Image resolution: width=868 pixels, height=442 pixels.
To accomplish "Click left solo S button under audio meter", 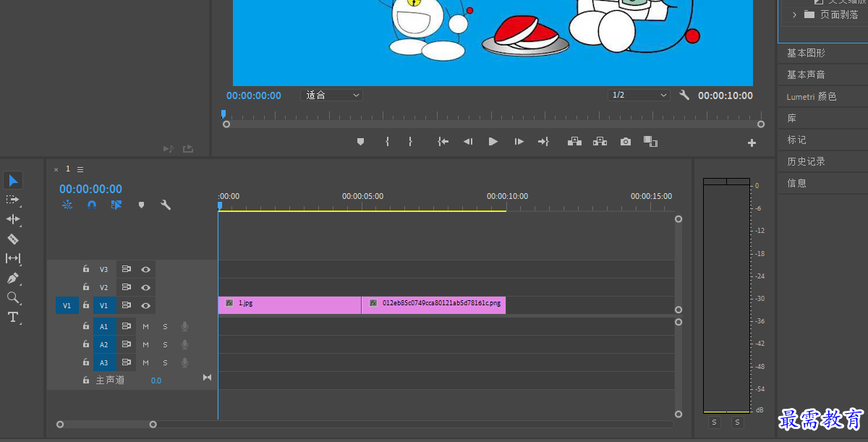I will [x=714, y=422].
